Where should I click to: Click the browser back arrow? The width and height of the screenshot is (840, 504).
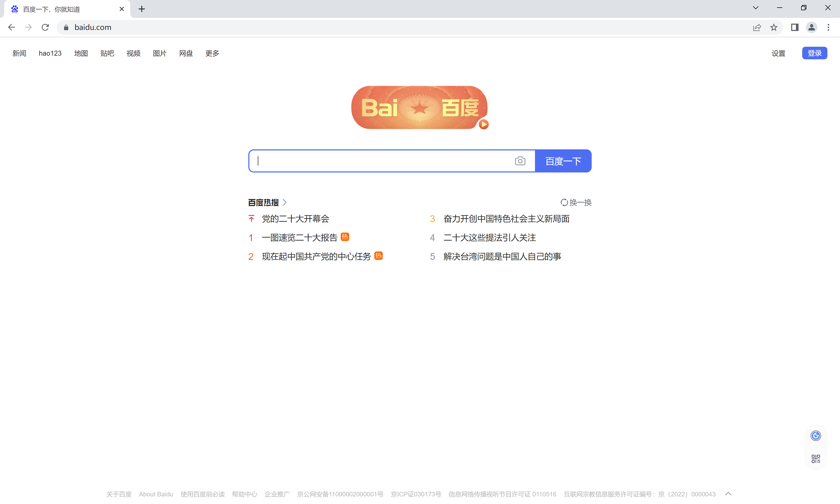(12, 27)
